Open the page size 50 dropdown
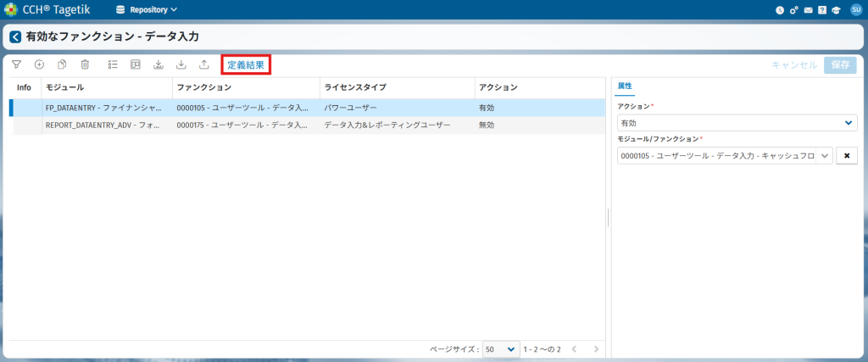 coord(500,349)
